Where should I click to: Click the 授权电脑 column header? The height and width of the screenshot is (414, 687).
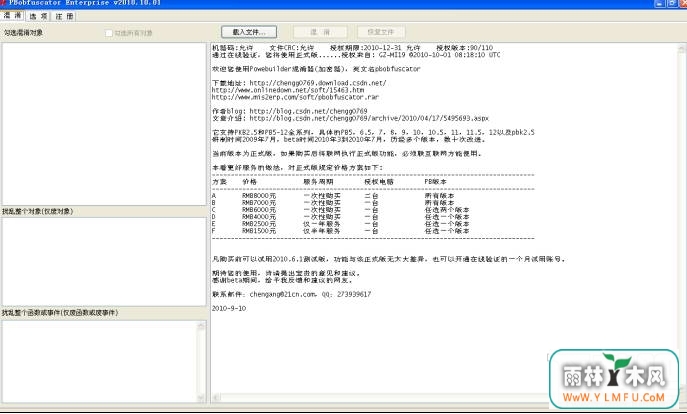pos(379,182)
